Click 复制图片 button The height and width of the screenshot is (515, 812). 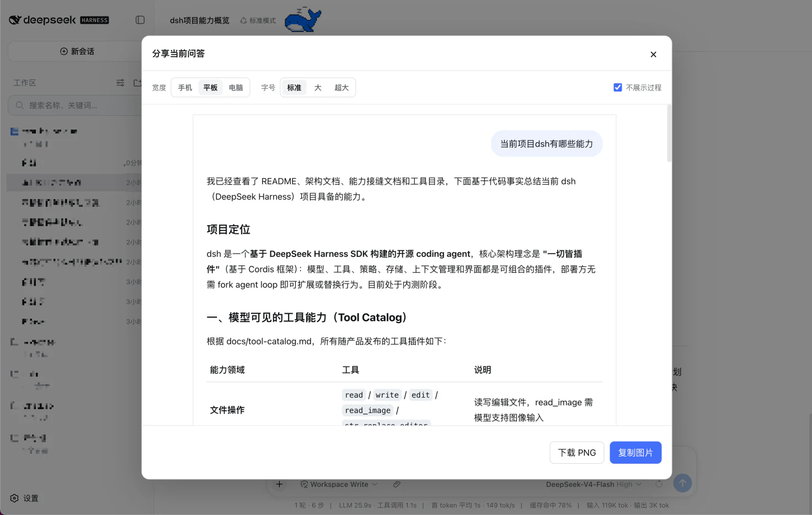[635, 453]
